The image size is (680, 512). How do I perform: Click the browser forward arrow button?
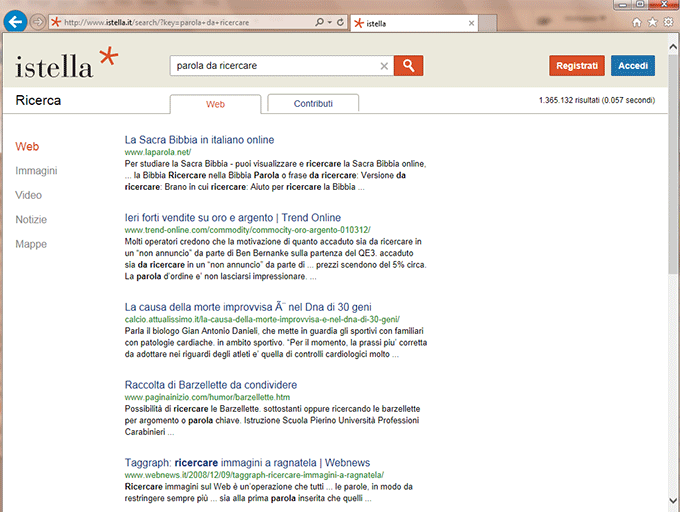pyautogui.click(x=38, y=22)
